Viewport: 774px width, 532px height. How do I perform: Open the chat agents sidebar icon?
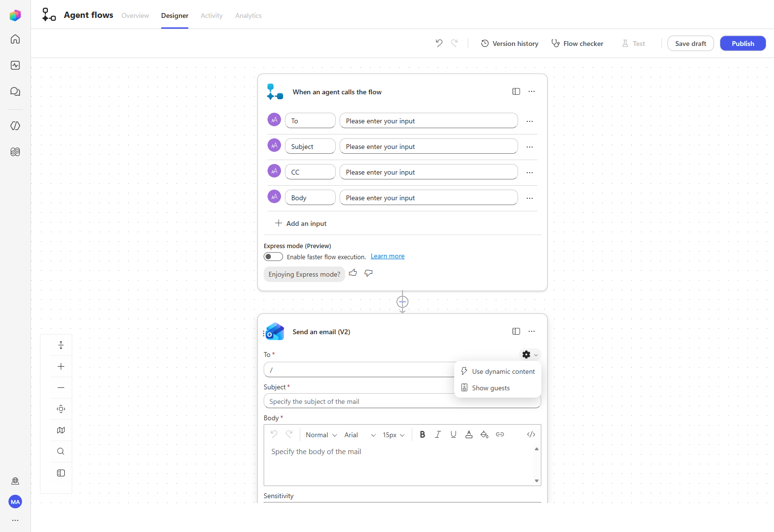(15, 91)
